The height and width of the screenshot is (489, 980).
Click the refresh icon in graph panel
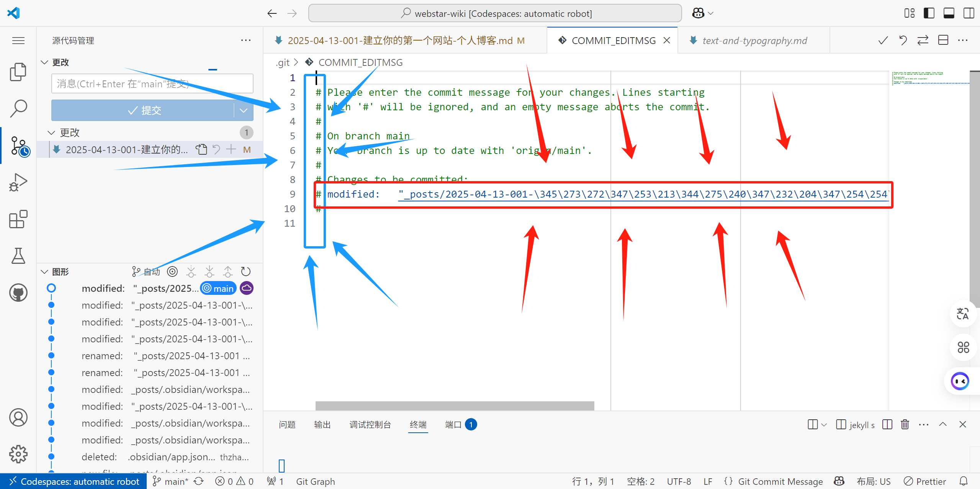pos(245,272)
